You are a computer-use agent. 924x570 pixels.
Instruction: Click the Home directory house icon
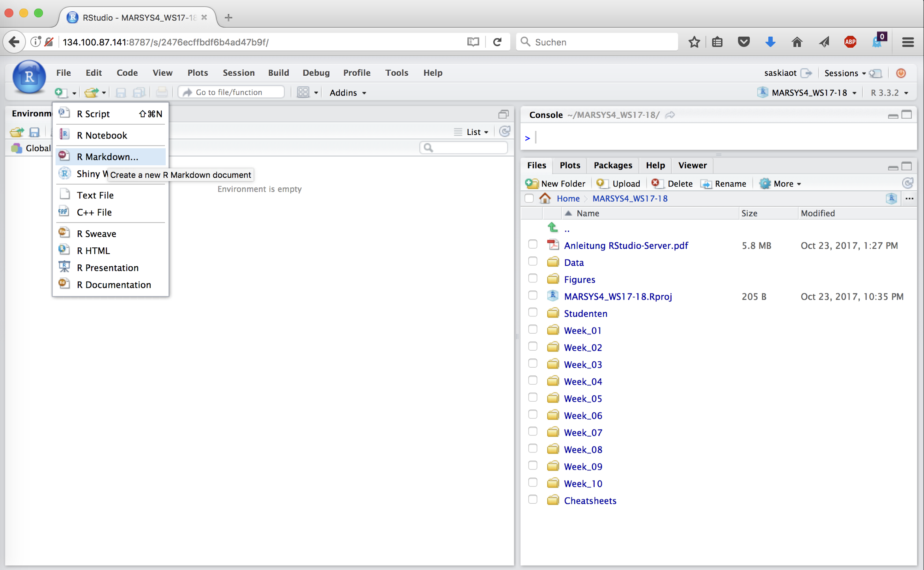[545, 198]
